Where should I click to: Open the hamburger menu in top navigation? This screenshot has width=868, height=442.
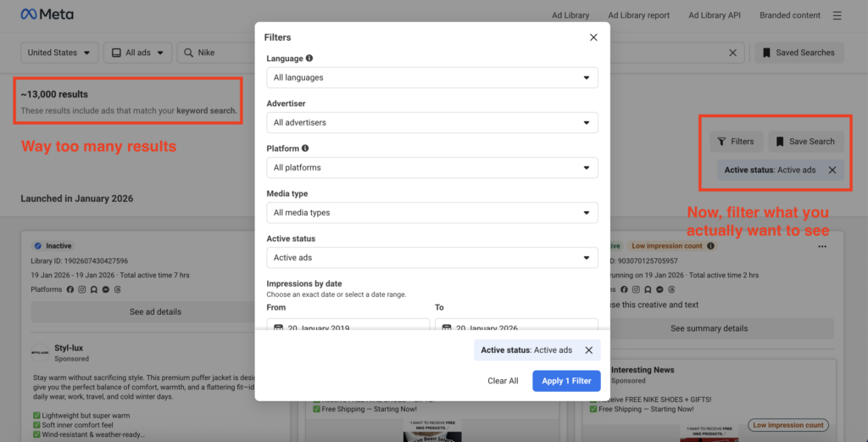pyautogui.click(x=837, y=15)
